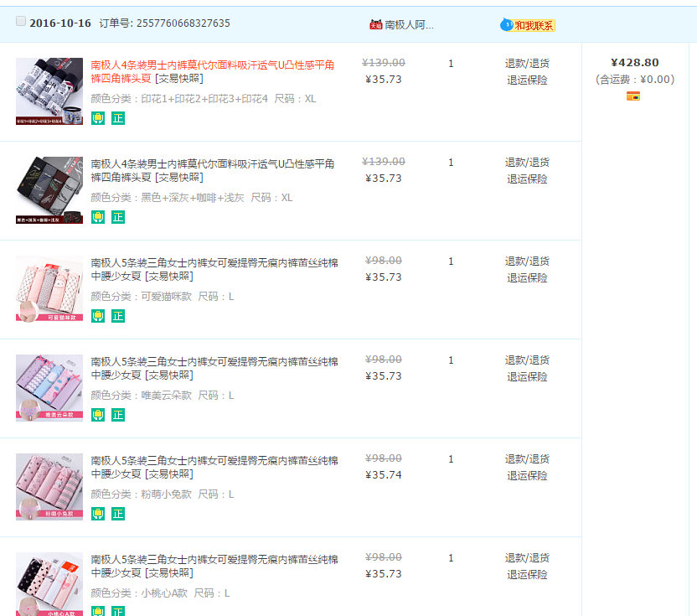Open thumbnail of the 小桃心A款 item
The width and height of the screenshot is (697, 616).
point(49,584)
